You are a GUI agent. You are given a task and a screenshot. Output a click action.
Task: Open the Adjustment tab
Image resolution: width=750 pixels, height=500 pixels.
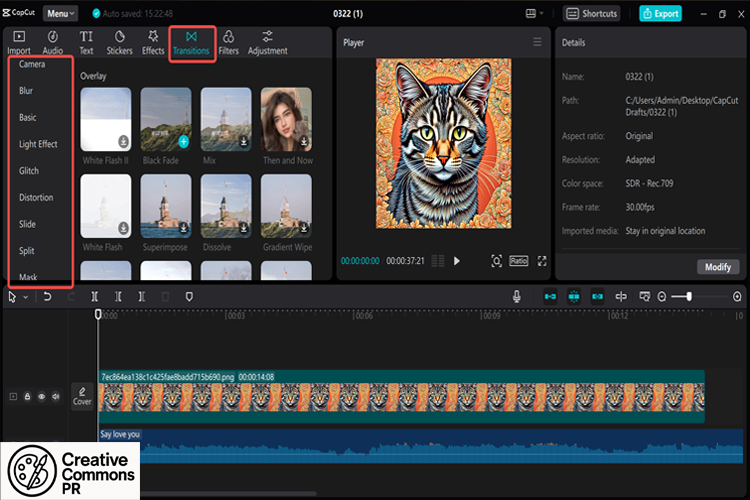tap(267, 43)
